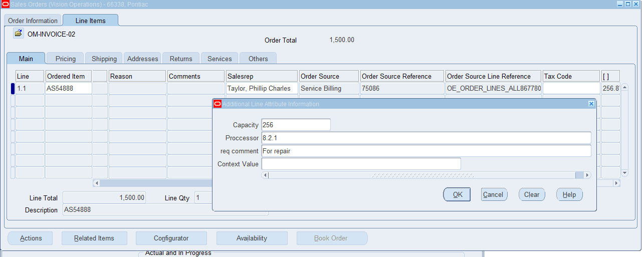Click left arrow of dialog horizontal scrollbar
644x257 pixels.
coord(266,175)
